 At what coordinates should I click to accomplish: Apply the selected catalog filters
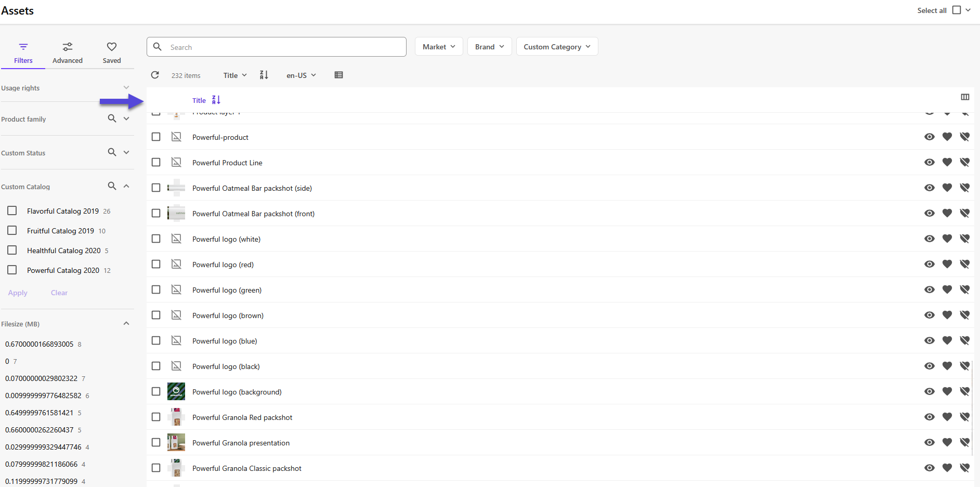(17, 292)
